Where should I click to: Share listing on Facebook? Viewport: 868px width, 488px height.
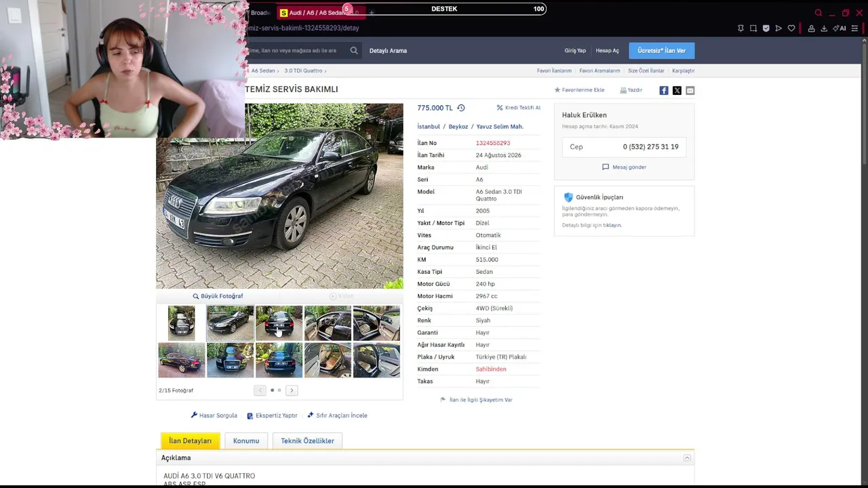pos(664,90)
